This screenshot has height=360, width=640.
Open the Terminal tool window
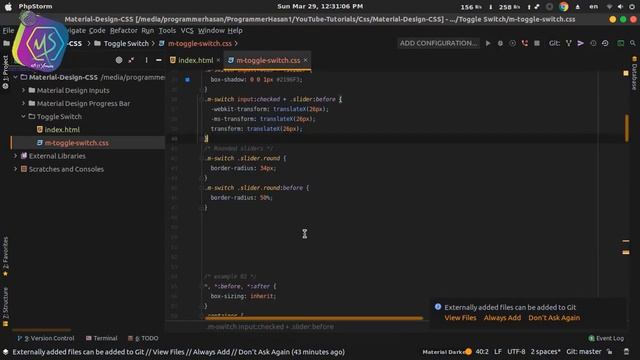point(102,338)
